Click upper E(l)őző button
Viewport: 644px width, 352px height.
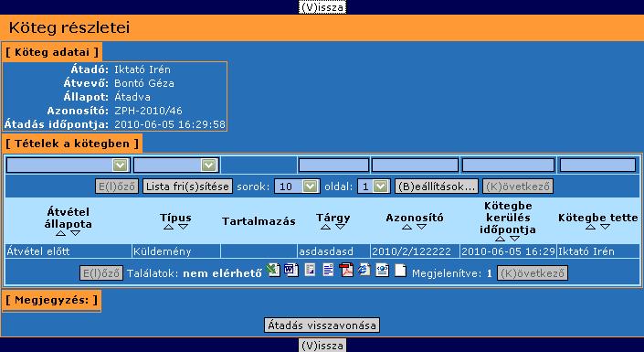pos(117,187)
